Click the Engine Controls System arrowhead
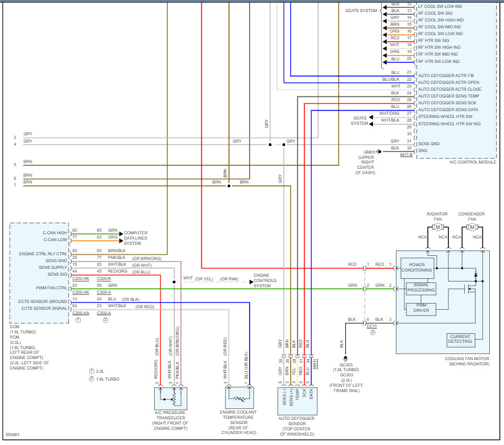 (251, 282)
